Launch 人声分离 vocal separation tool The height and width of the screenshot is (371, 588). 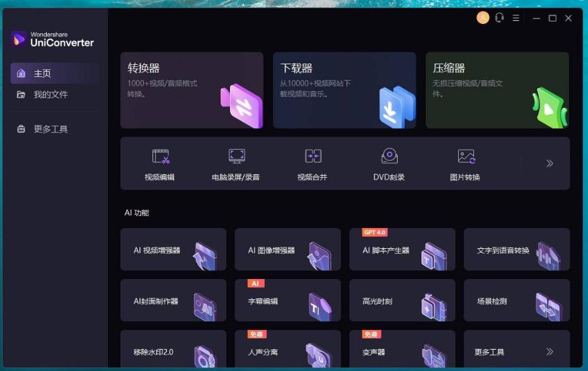287,351
